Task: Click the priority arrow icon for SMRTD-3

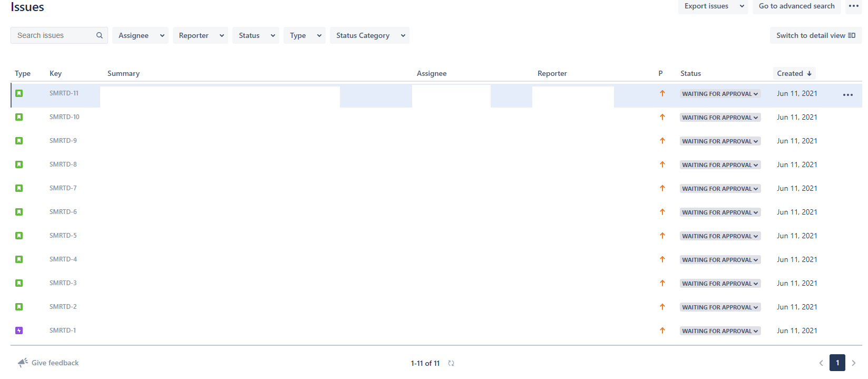Action: [x=662, y=283]
